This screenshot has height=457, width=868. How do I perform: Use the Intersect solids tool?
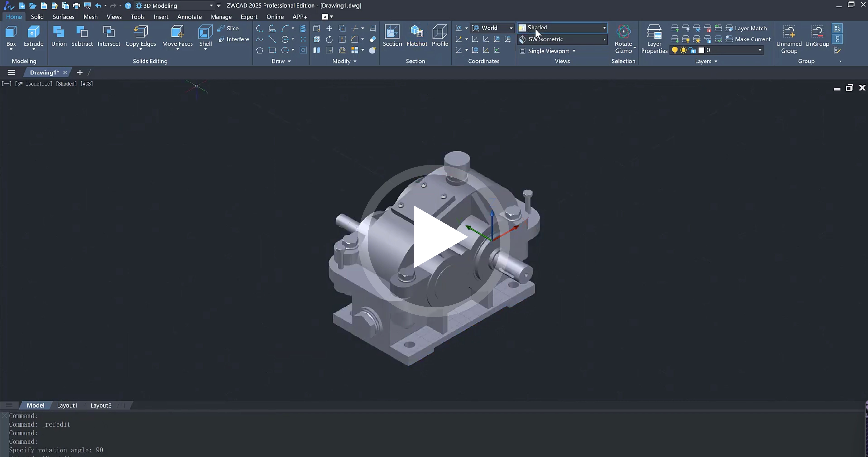(x=109, y=36)
